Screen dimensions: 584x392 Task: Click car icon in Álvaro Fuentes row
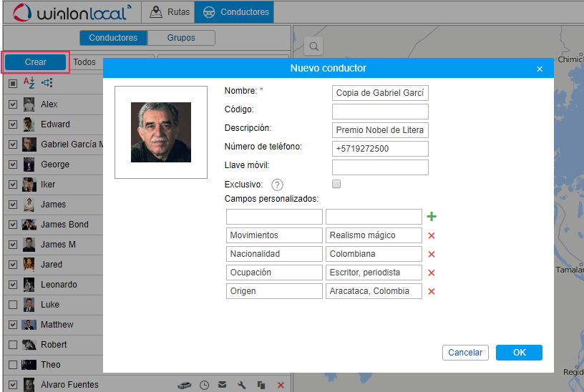tap(184, 385)
